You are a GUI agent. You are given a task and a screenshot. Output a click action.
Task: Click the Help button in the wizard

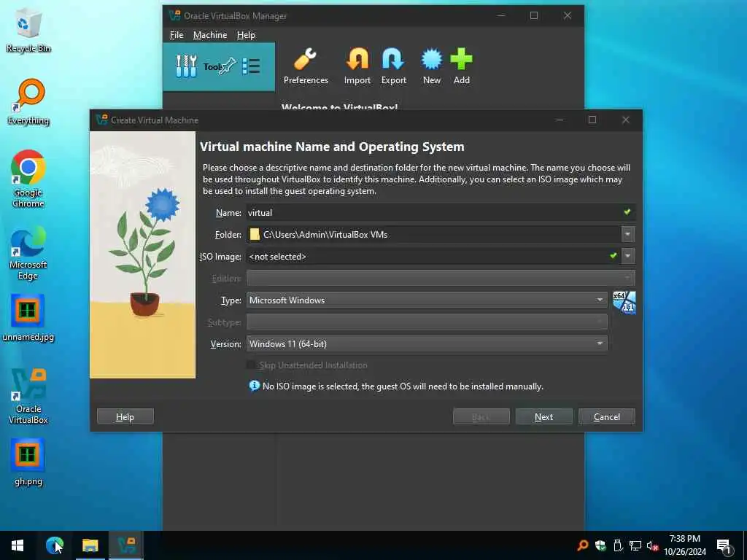tap(125, 416)
